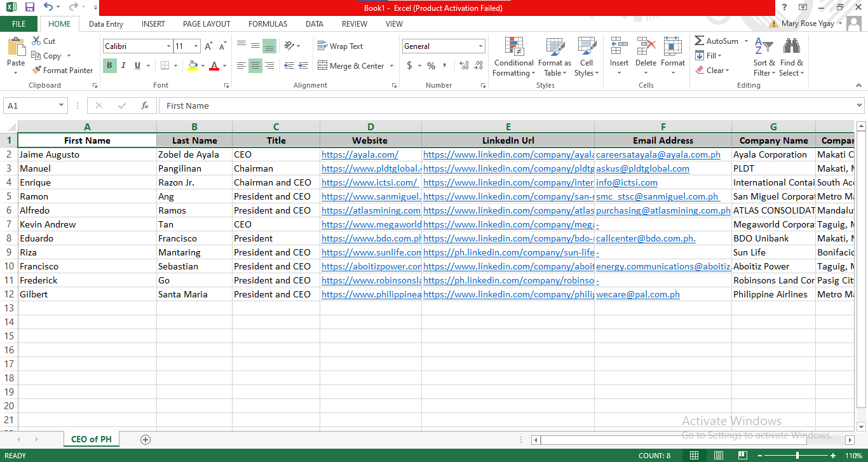Toggle middle vertical alignment
Viewport: 868px width, 462px height.
coord(255,46)
